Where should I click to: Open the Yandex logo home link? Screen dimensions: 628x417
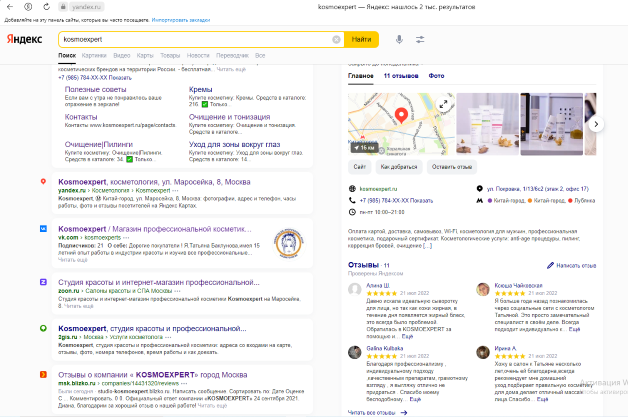[24, 39]
